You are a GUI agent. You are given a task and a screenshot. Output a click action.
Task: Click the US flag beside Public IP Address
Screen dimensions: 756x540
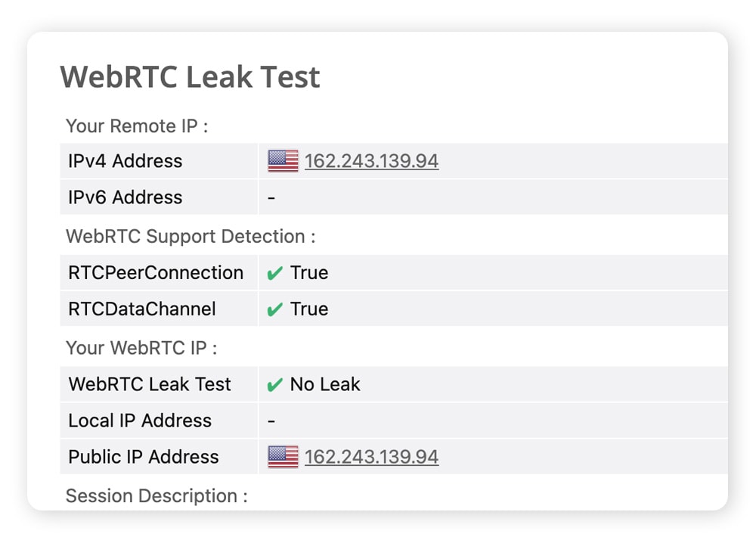(x=281, y=457)
